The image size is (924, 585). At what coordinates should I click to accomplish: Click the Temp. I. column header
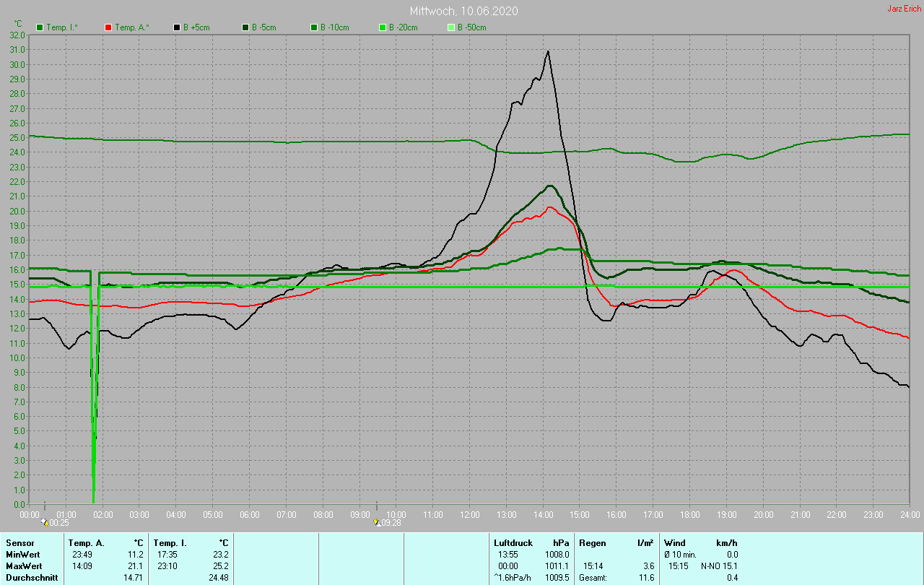pos(170,542)
